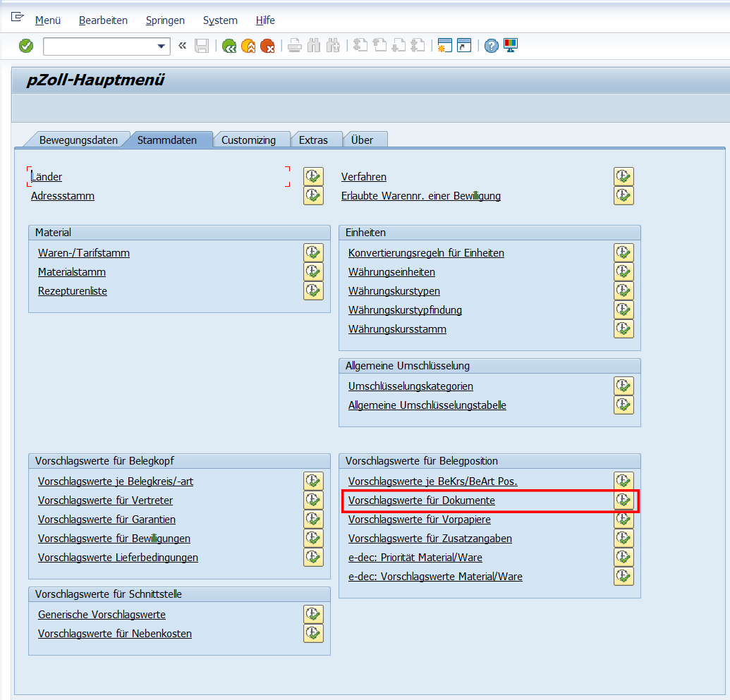
Task: Open the Springen menu
Action: tap(165, 20)
